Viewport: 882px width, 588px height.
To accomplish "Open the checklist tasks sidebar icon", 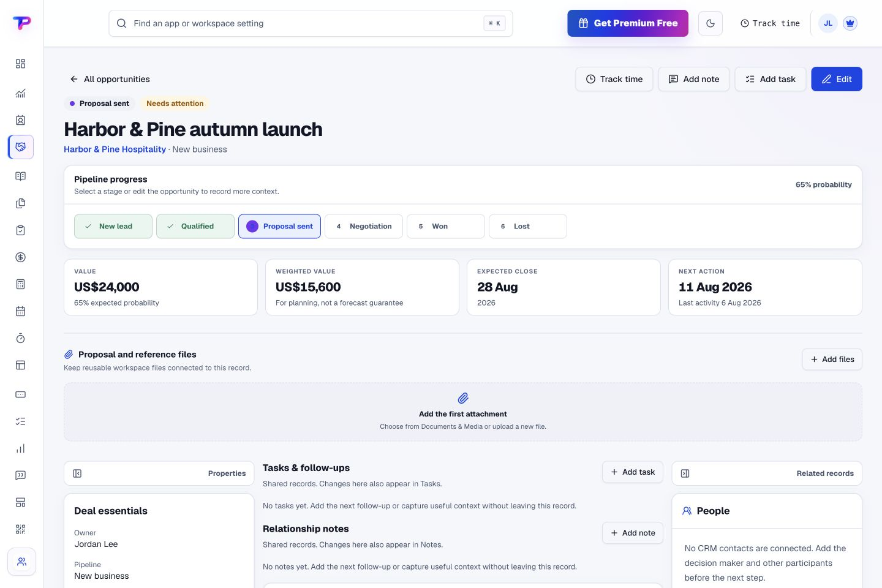I will [x=20, y=421].
